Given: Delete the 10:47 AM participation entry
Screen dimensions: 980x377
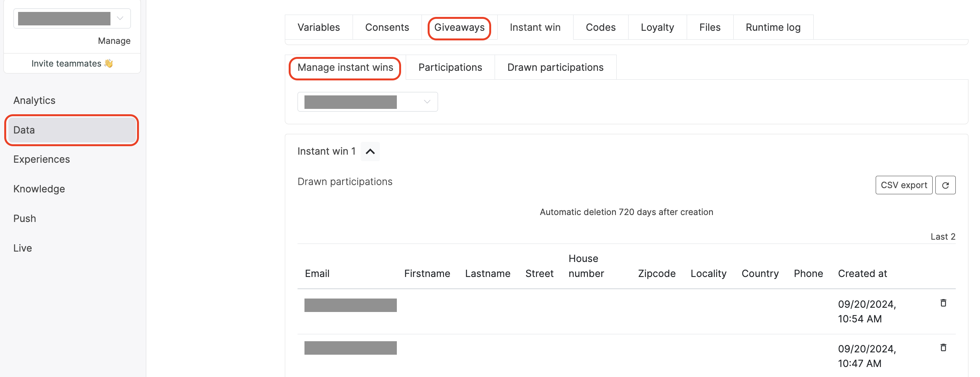Looking at the screenshot, I should (943, 348).
